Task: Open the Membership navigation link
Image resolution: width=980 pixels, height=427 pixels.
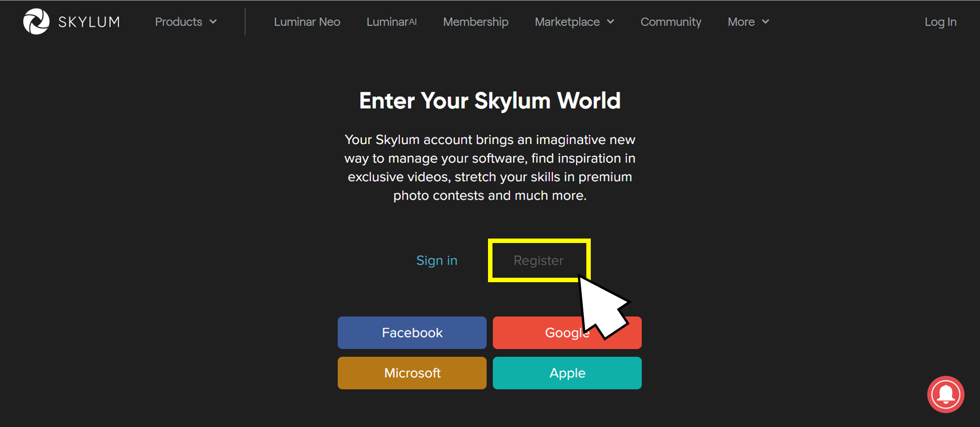Action: click(x=476, y=22)
